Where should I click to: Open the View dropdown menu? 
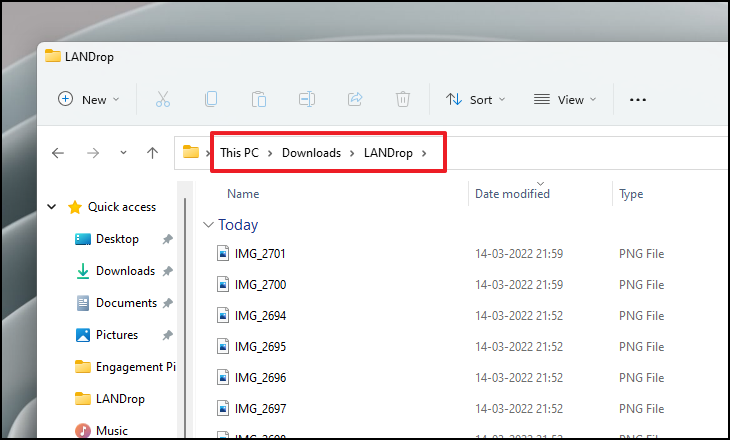pyautogui.click(x=565, y=99)
